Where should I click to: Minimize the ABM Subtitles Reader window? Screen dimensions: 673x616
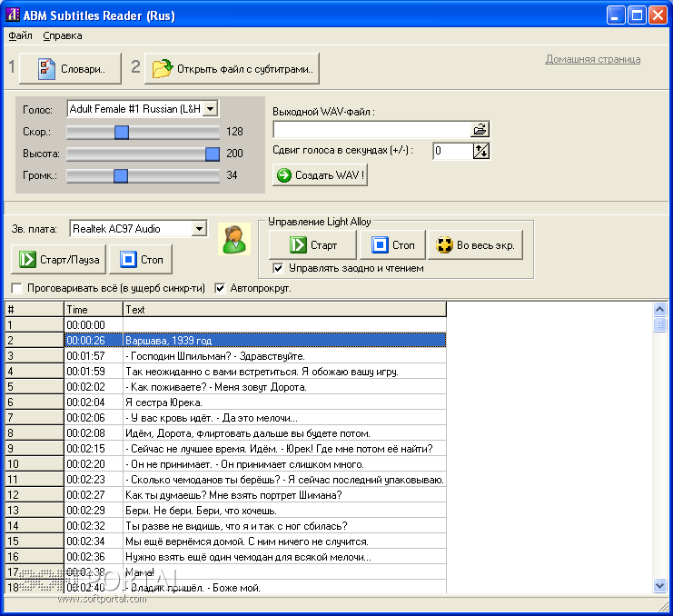point(616,15)
